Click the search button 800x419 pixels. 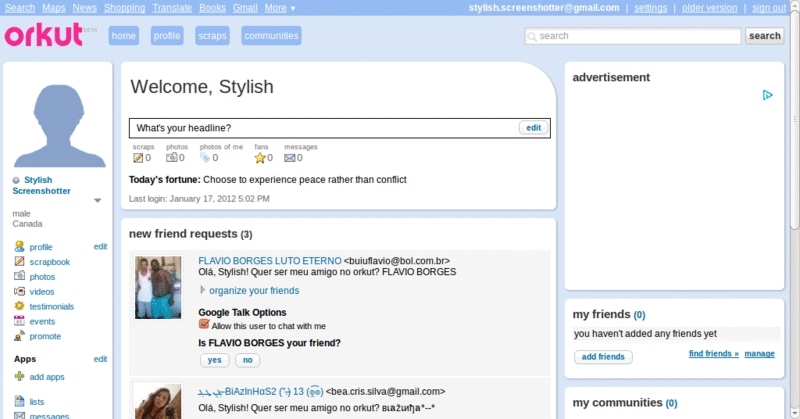pyautogui.click(x=764, y=36)
